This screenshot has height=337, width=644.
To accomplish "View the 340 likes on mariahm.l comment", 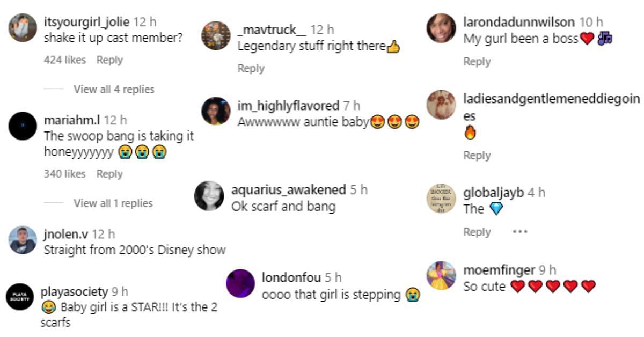I will [x=64, y=174].
